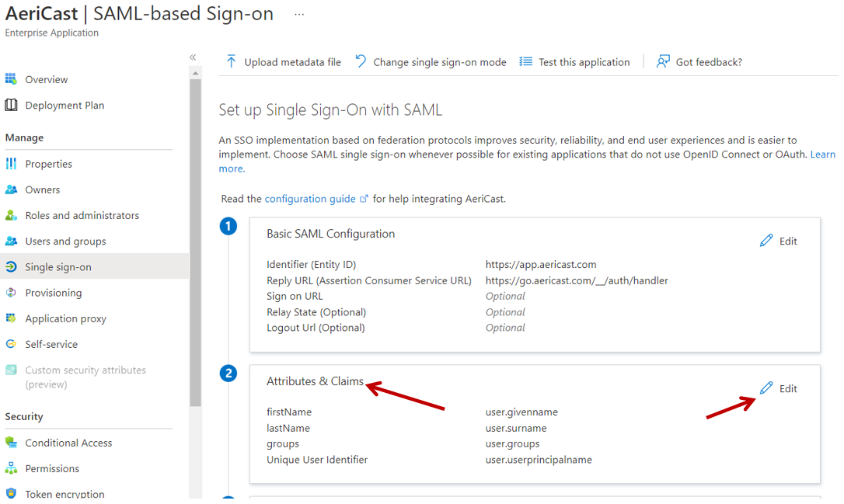Open Users and groups
Viewport: 844px width, 504px height.
(65, 242)
